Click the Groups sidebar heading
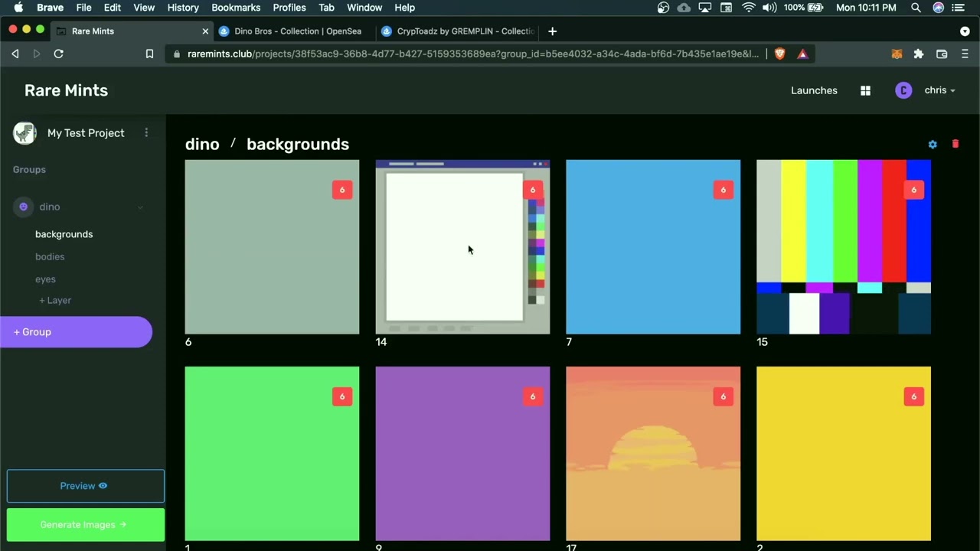 click(29, 170)
